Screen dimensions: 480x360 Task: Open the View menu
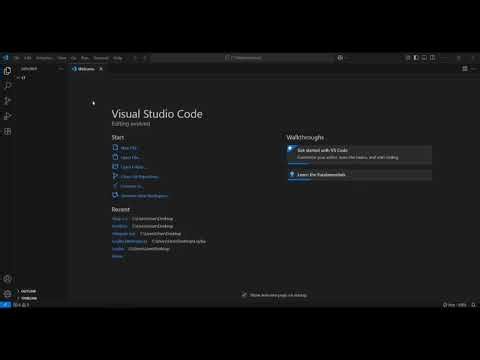[x=62, y=58]
